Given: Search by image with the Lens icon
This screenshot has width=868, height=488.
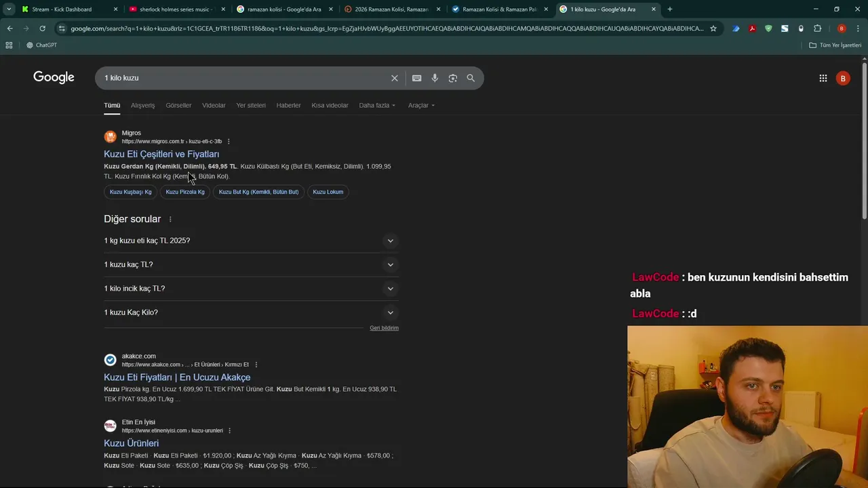Looking at the screenshot, I should click(452, 78).
